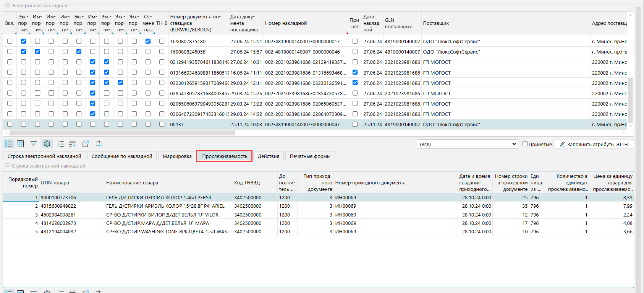The width and height of the screenshot is (644, 293).
Task: Sort by Наименование товара column header
Action: pos(132,183)
